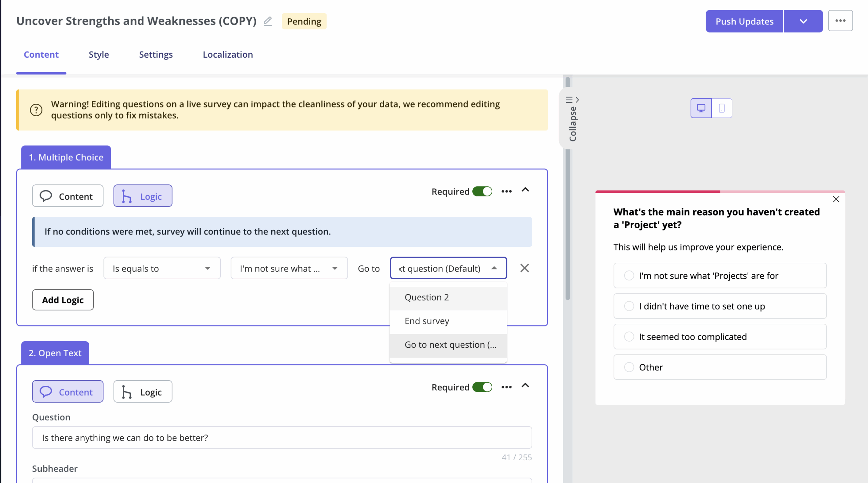Screen dimensions: 868x483
Task: Switch to the Localization tab
Action: 228,54
